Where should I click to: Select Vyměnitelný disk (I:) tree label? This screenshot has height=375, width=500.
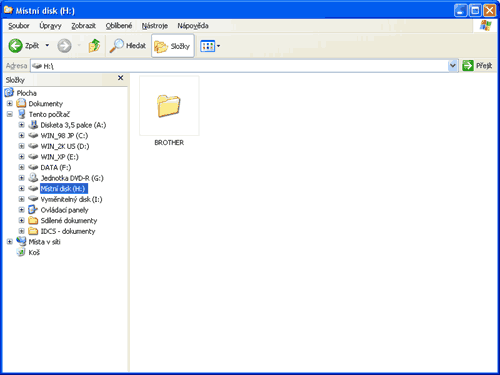71,199
